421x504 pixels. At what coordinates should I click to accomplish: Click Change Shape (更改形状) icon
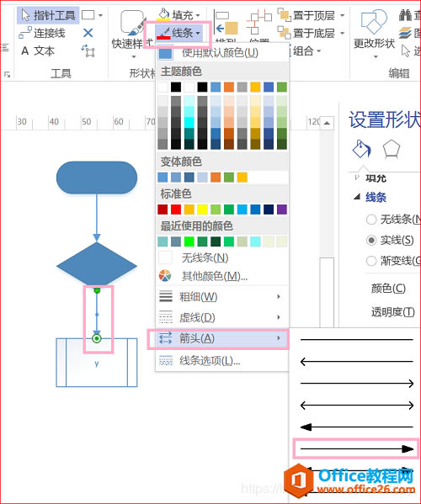[374, 22]
